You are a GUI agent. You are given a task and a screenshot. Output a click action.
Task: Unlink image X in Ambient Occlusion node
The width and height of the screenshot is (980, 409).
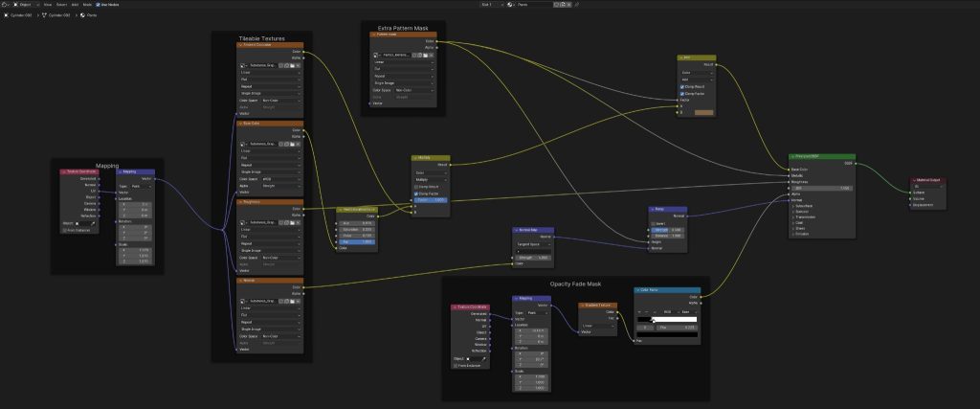pos(299,65)
